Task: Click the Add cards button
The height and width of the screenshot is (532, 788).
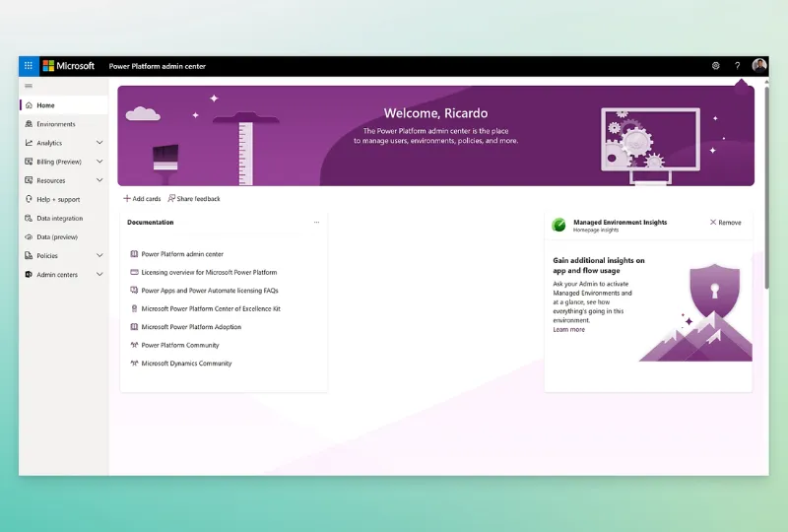Action: (x=142, y=199)
